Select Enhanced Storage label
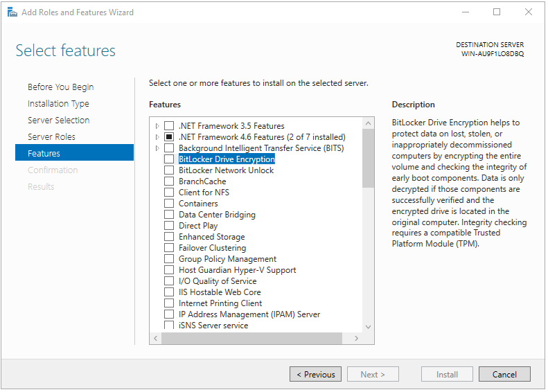The width and height of the screenshot is (548, 392). click(212, 237)
